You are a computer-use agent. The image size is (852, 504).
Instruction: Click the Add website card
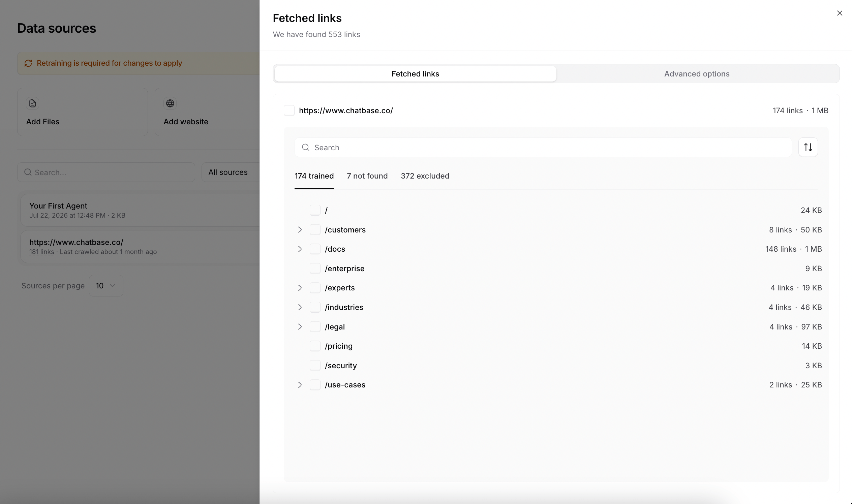pos(207,112)
